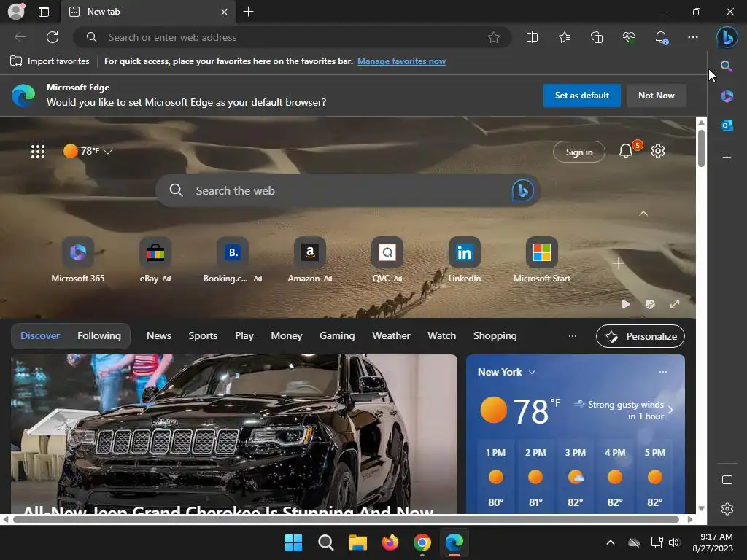This screenshot has height=560, width=747.
Task: Click the Sign in button
Action: pos(578,152)
